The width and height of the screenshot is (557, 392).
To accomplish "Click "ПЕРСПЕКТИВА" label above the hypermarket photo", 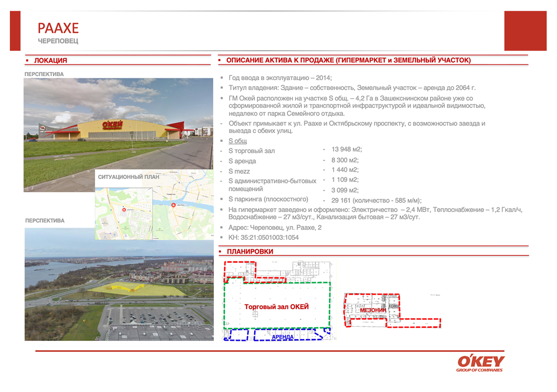I will tap(44, 74).
